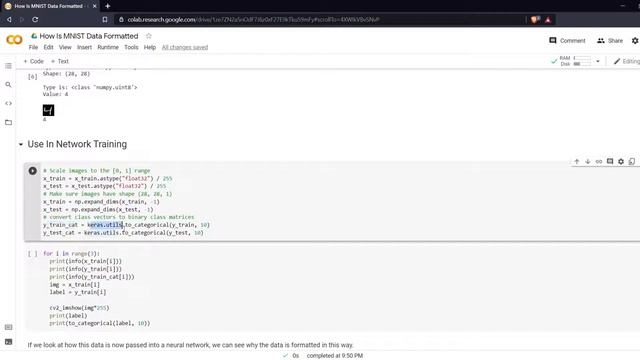This screenshot has height=360, width=640.
Task: Open the Files folder panel
Action: (x=8, y=122)
